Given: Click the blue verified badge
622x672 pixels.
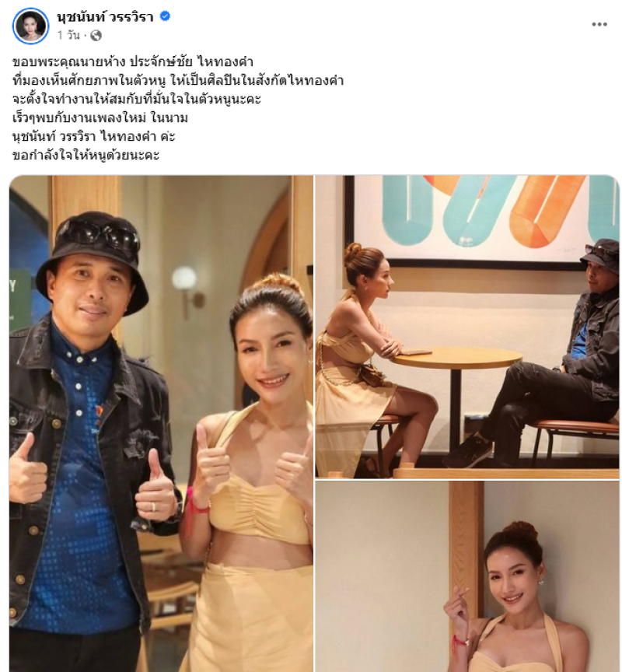Looking at the screenshot, I should click(x=165, y=16).
